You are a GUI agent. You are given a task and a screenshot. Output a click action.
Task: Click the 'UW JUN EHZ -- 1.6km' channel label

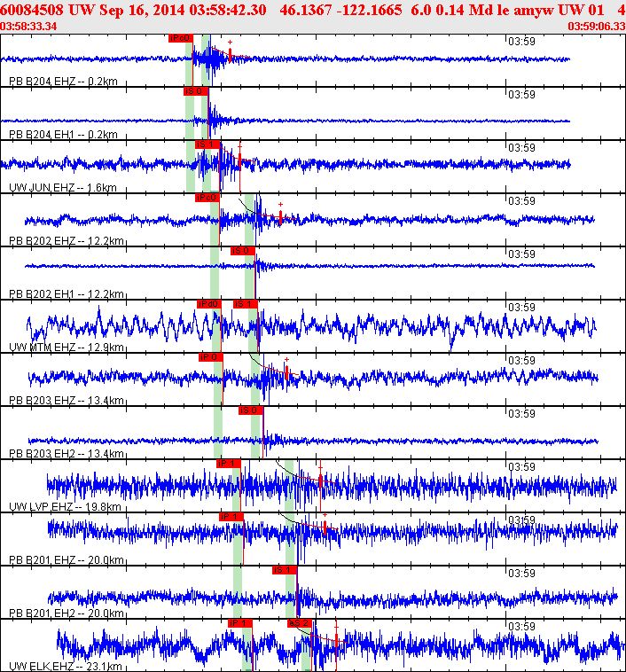tap(63, 187)
